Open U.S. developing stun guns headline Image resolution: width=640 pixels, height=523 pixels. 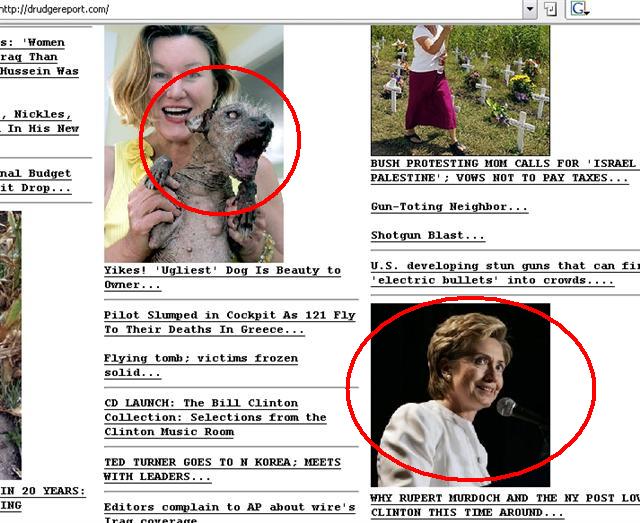coord(505,273)
